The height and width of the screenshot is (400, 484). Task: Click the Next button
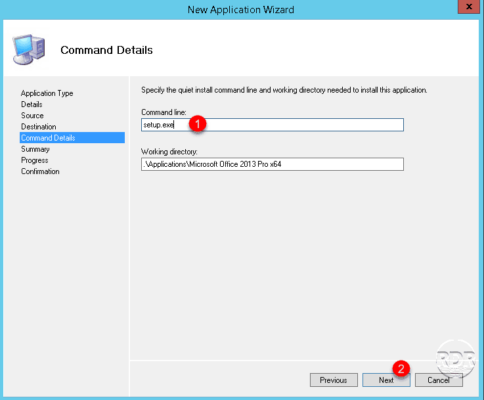[386, 380]
